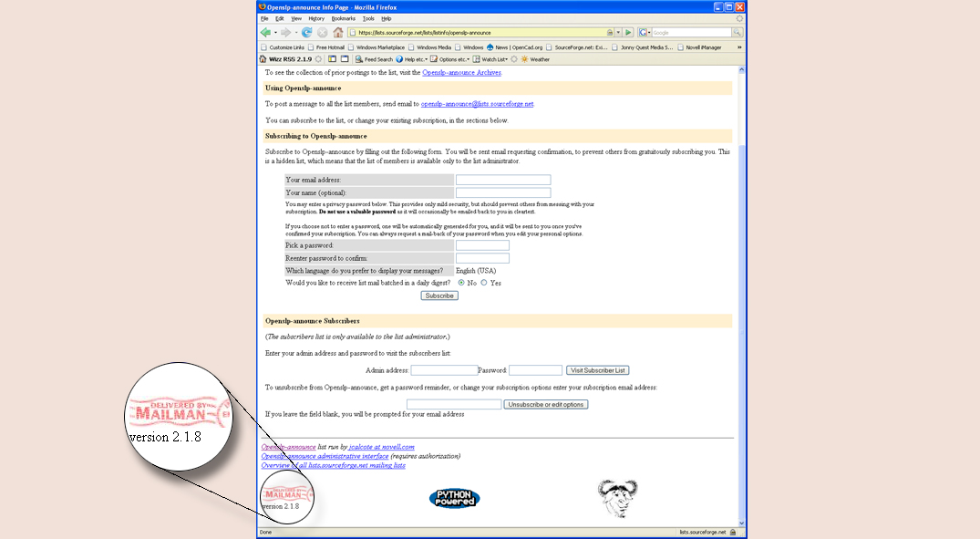Click the Feed Search icon
Screen dimensions: 980x539
click(359, 59)
